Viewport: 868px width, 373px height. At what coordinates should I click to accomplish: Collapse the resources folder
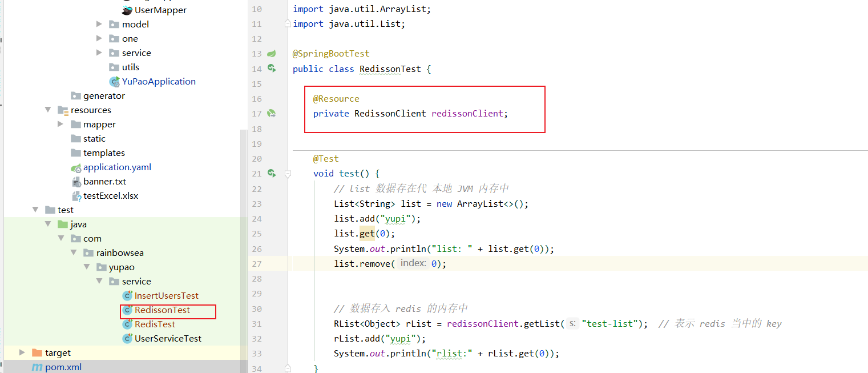48,110
